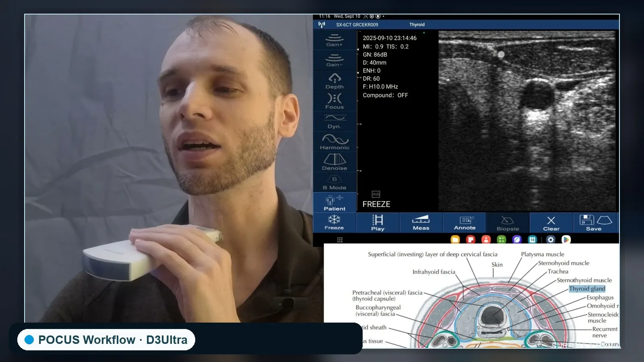Screen dimensions: 644x362
Task: Open the Thyroid exam preset label
Action: (417, 25)
